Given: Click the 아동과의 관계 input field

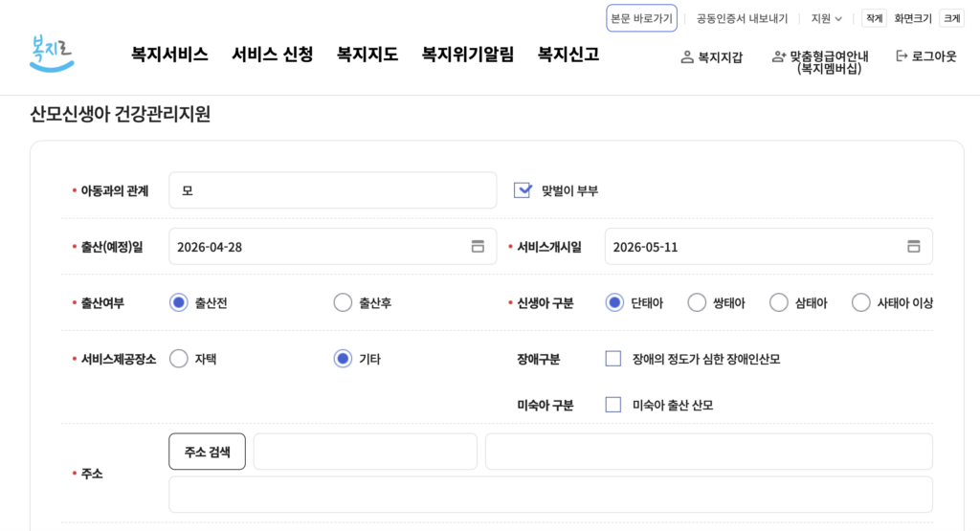Looking at the screenshot, I should coord(332,190).
